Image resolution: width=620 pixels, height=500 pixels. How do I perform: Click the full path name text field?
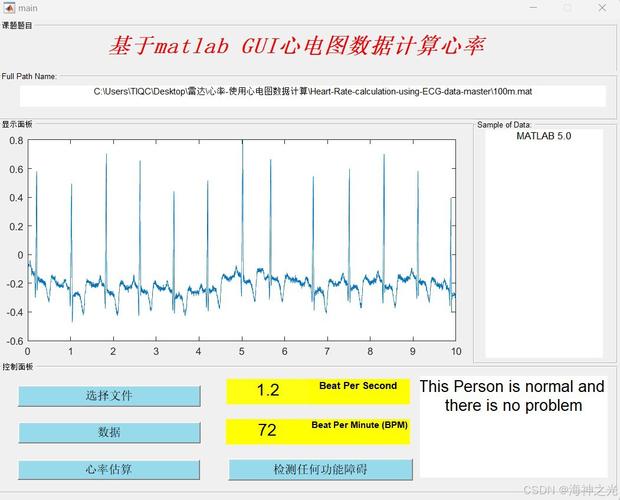click(312, 96)
